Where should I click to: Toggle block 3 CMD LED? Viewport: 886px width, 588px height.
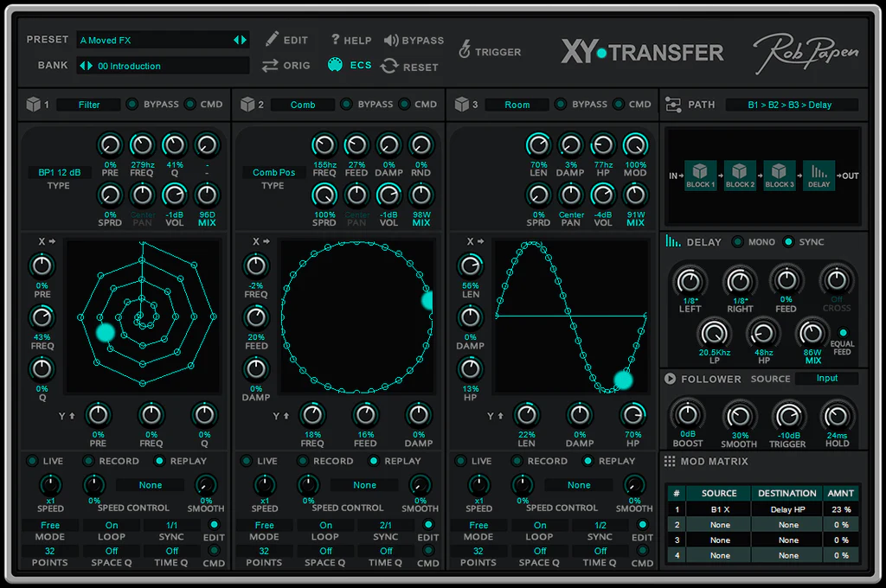[619, 104]
